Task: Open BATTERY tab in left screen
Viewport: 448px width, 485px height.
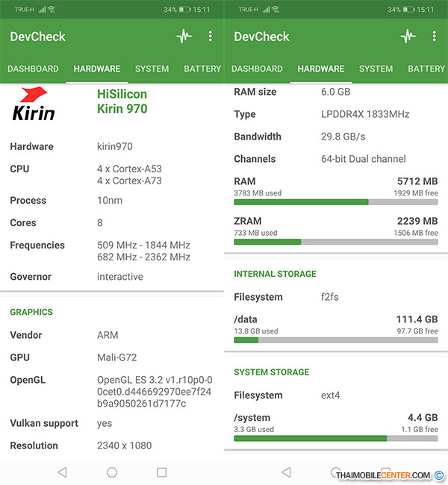Action: [202, 69]
